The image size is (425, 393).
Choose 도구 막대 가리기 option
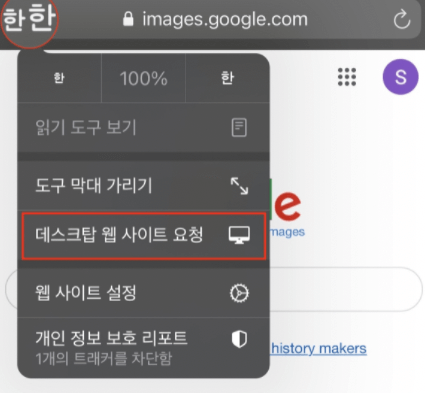(143, 186)
